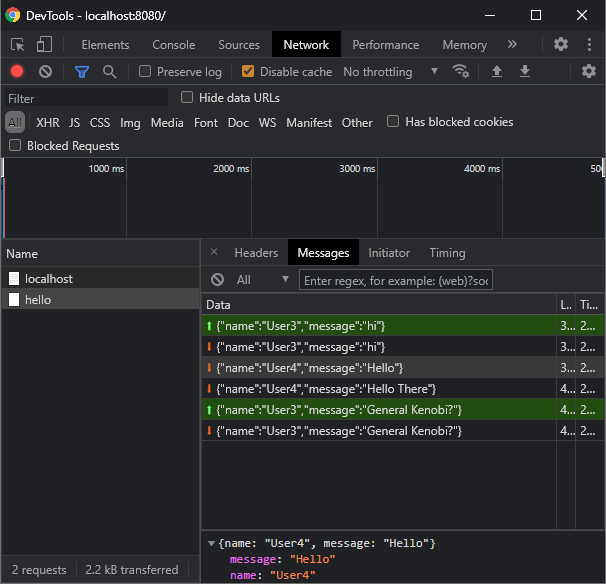Uncheck Disable cache

pos(246,72)
